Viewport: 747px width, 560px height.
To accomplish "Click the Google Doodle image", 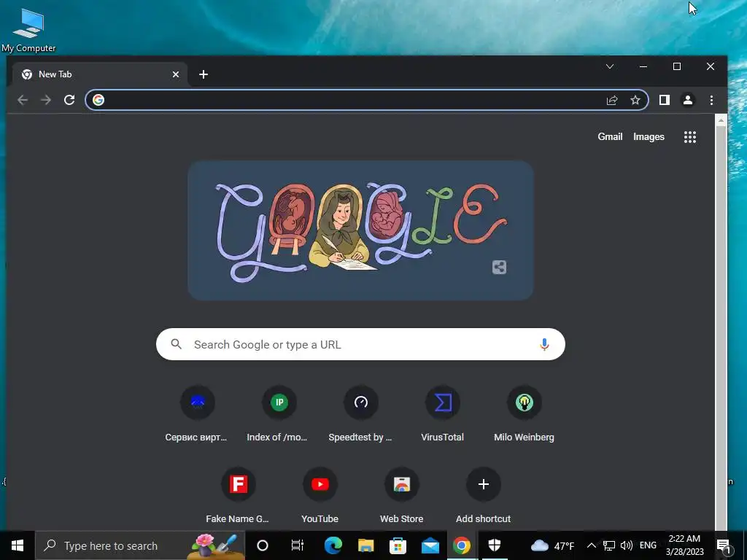I will click(360, 230).
